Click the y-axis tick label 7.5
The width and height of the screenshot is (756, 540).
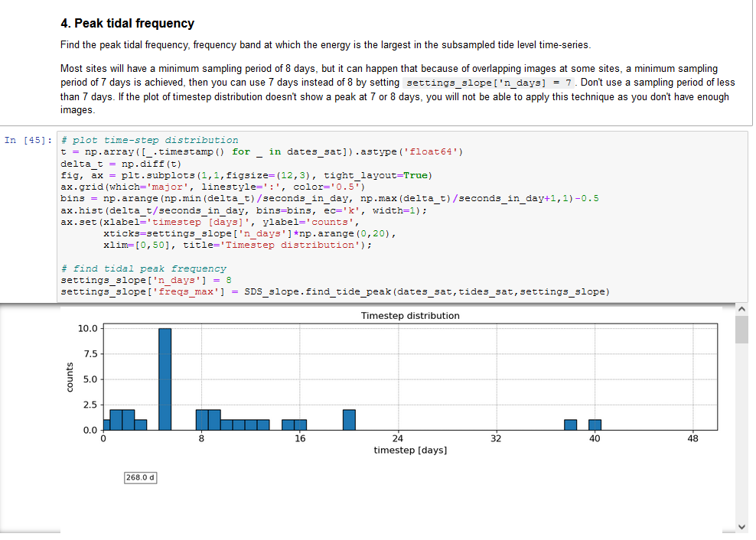(x=90, y=354)
